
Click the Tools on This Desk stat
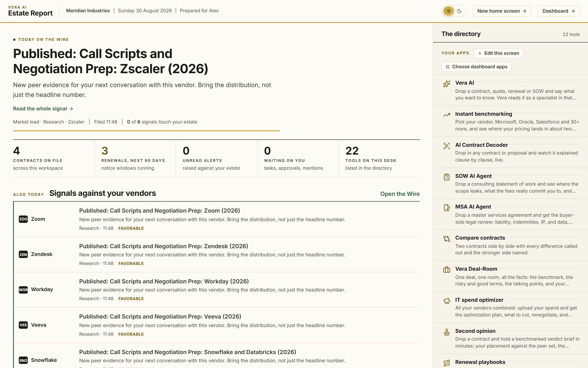coord(379,158)
